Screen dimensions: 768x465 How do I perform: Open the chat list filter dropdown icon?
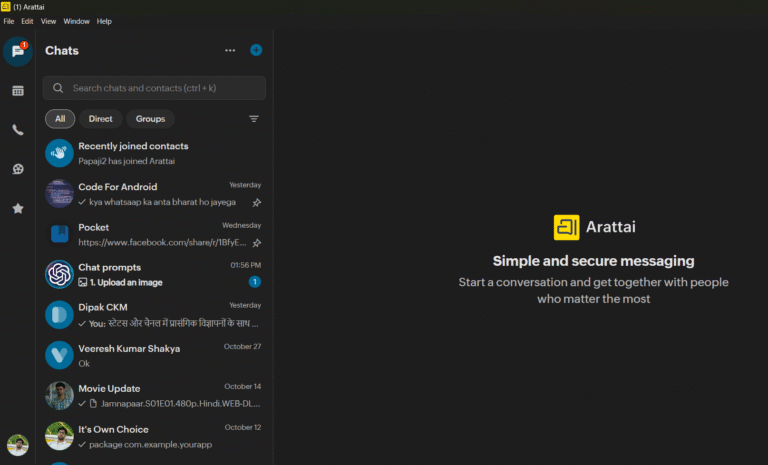point(254,119)
